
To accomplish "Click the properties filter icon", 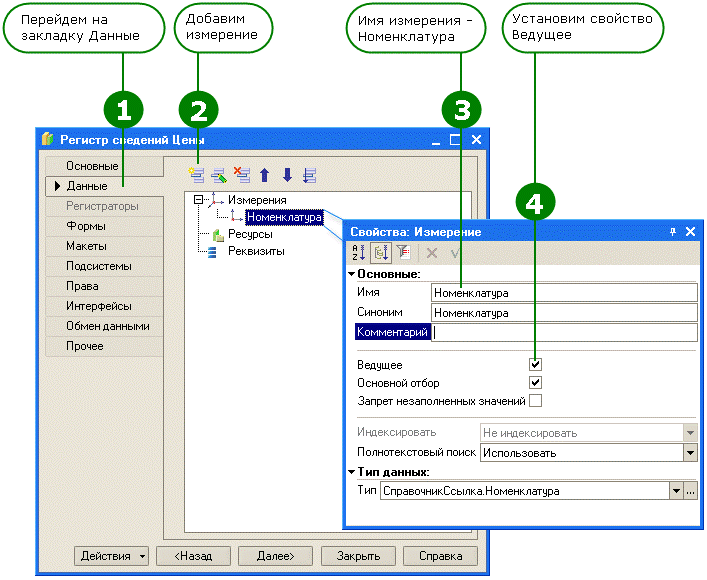I will (403, 254).
